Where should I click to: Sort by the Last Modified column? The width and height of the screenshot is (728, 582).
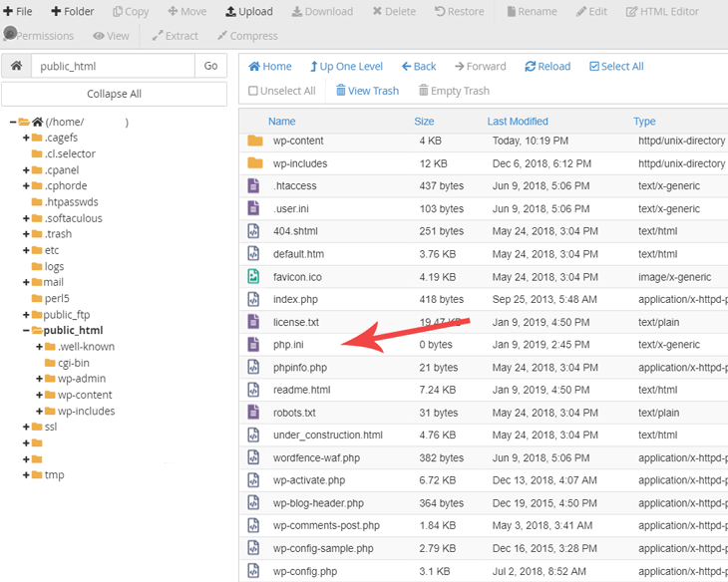click(518, 122)
